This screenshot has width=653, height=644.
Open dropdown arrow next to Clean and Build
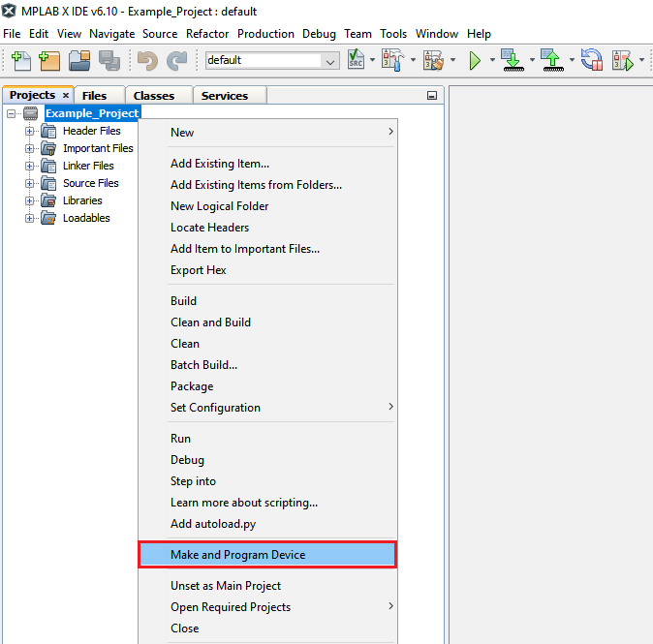click(x=452, y=60)
